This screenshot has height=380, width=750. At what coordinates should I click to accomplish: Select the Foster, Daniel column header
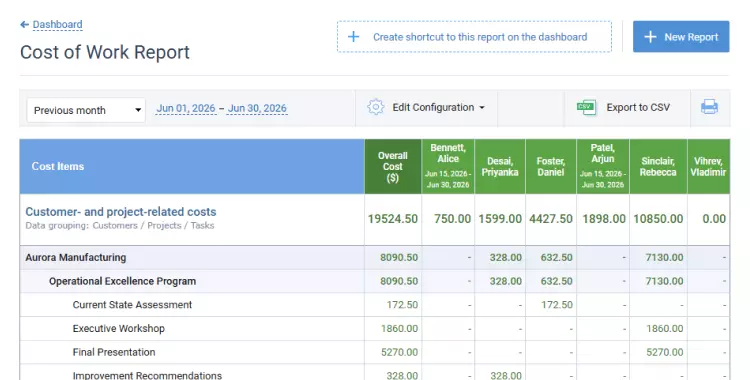[x=551, y=167]
